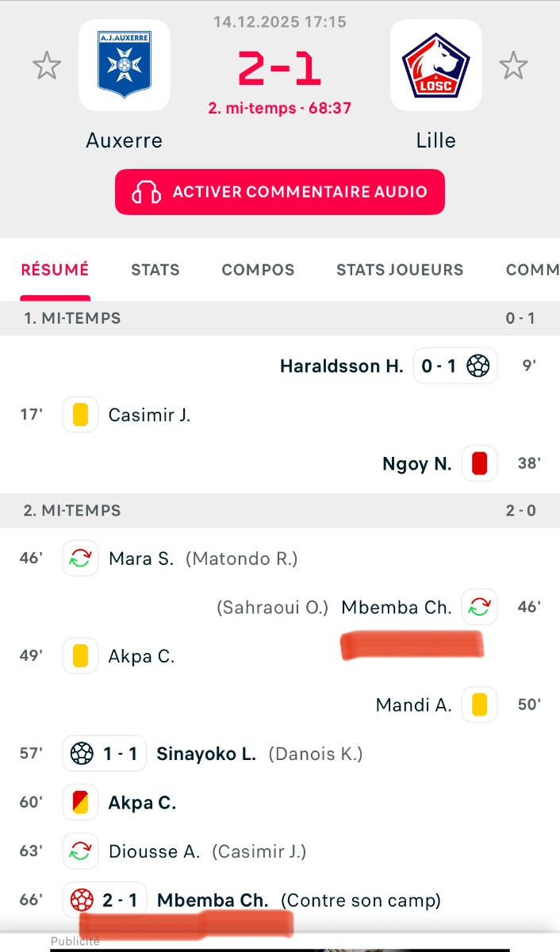The height and width of the screenshot is (952, 560).
Task: Favorite Lille with the right star
Action: pyautogui.click(x=513, y=66)
